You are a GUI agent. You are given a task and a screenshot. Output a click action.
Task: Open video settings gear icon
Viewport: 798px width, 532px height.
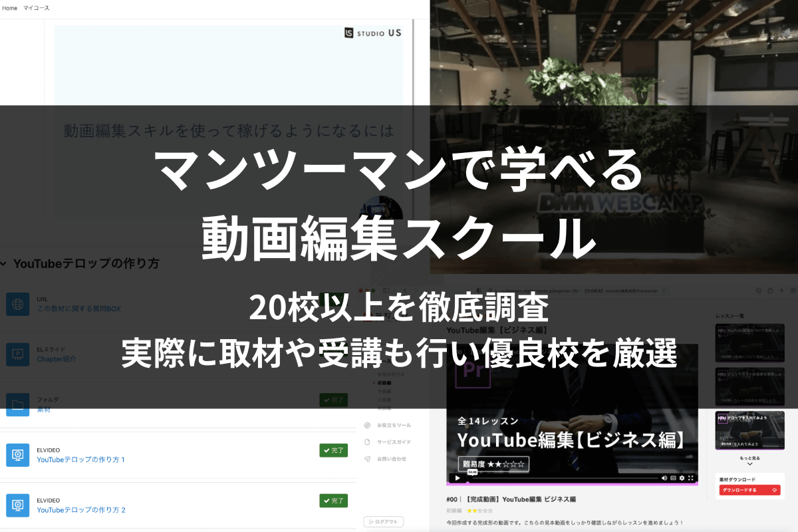(x=682, y=477)
